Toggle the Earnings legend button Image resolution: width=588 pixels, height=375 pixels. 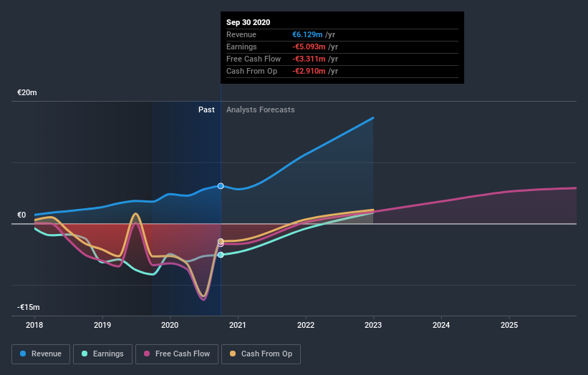(102, 354)
